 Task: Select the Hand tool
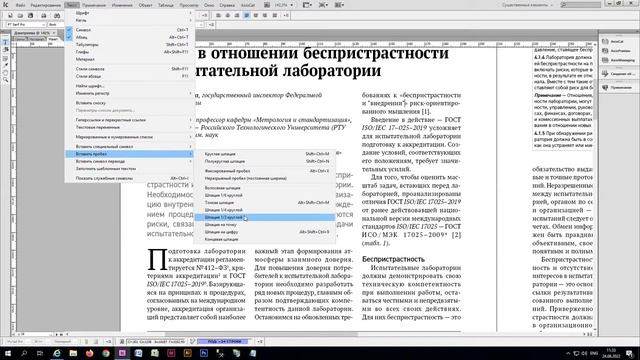pyautogui.click(x=5, y=73)
